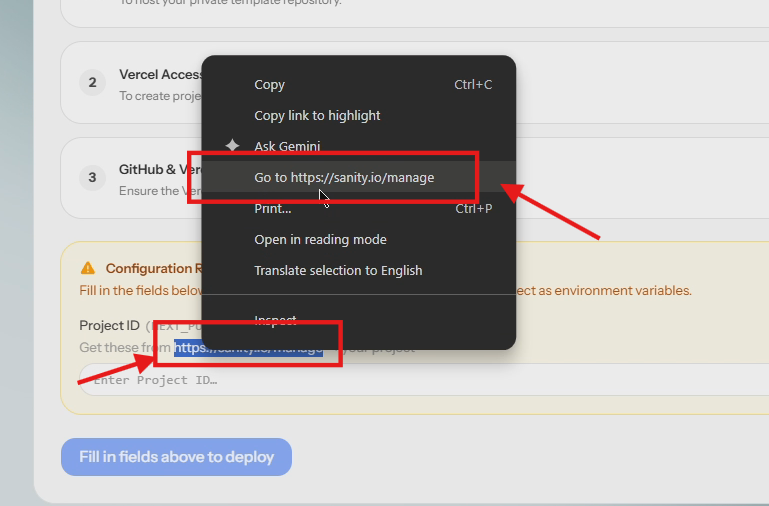Click the Vercel Access heading
The width and height of the screenshot is (769, 506).
point(160,75)
